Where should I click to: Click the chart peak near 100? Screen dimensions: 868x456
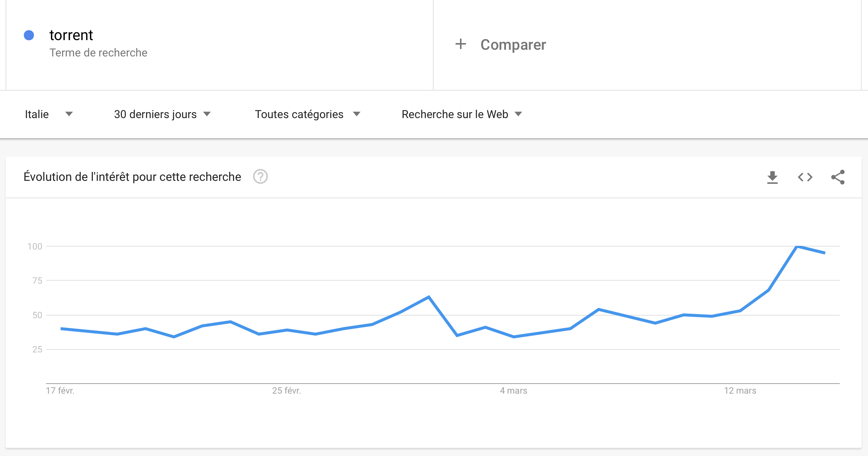coord(797,246)
